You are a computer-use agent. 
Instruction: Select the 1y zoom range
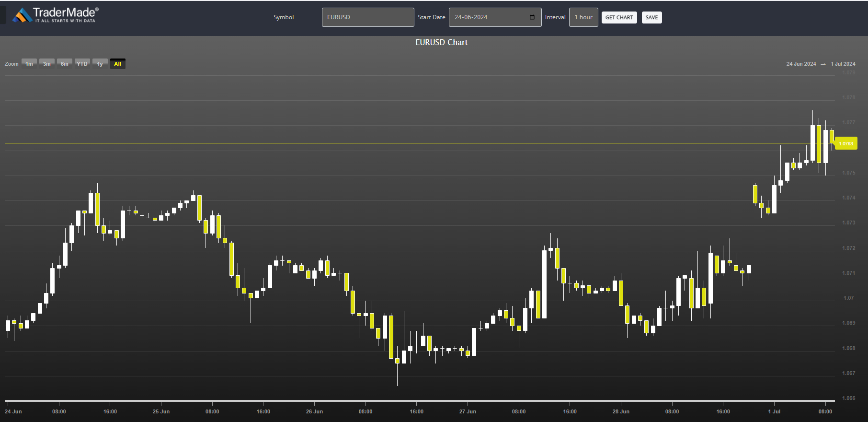click(100, 64)
